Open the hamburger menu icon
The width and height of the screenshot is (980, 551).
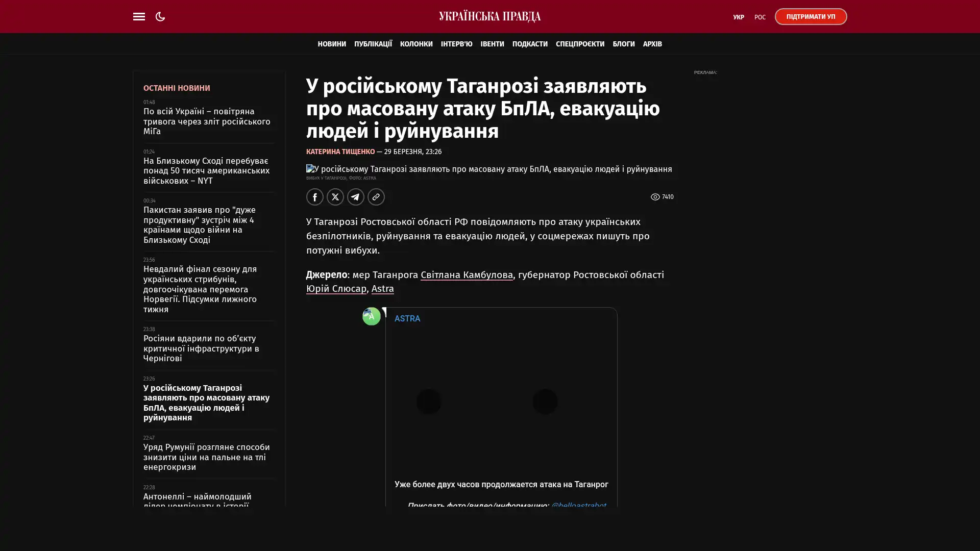139,16
